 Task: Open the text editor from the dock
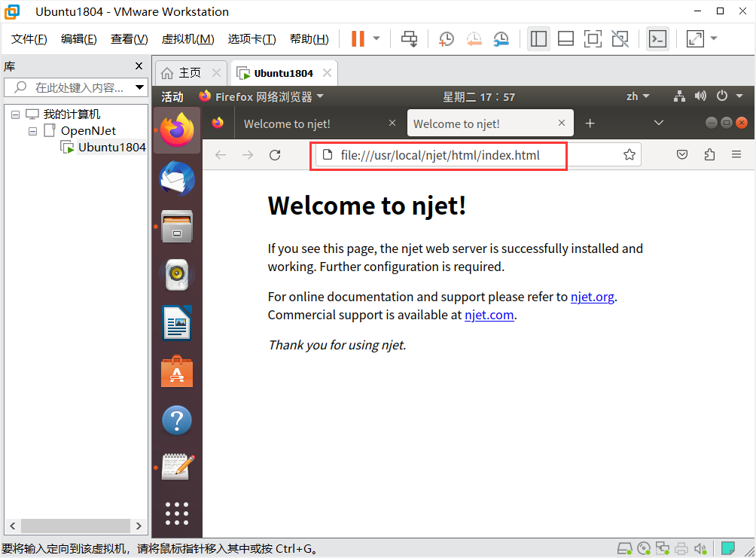point(177,468)
